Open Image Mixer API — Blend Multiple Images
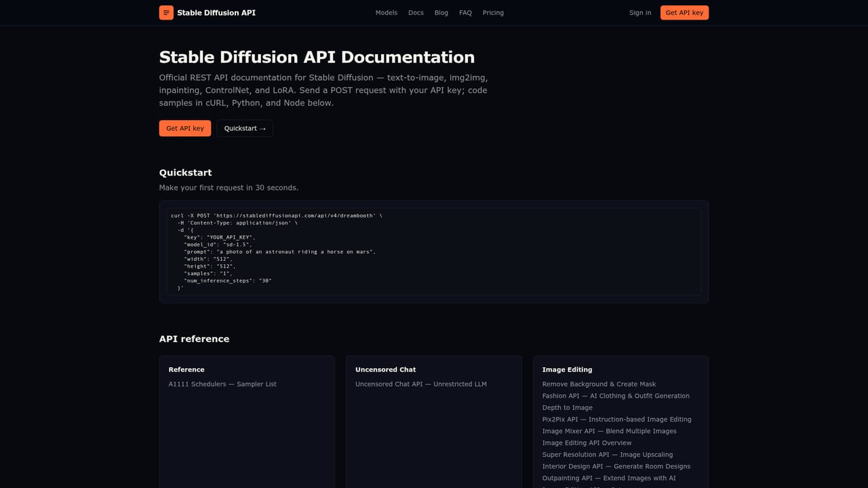Image resolution: width=868 pixels, height=488 pixels. 609,431
